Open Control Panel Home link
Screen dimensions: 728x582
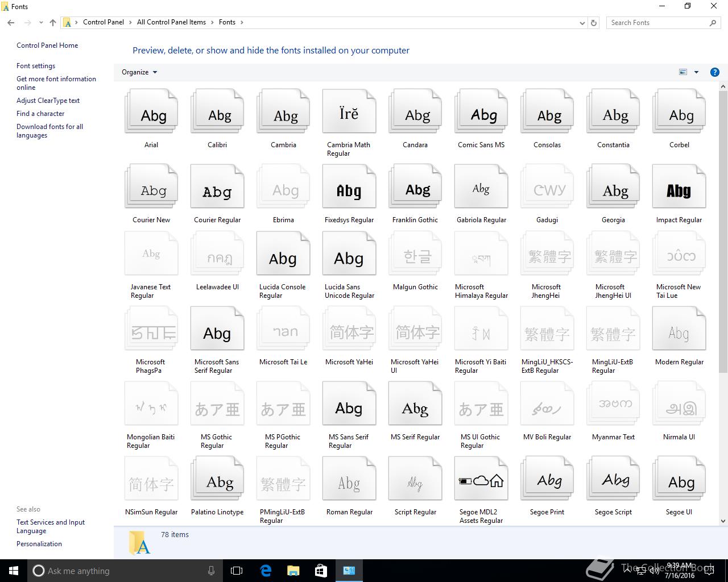click(47, 45)
